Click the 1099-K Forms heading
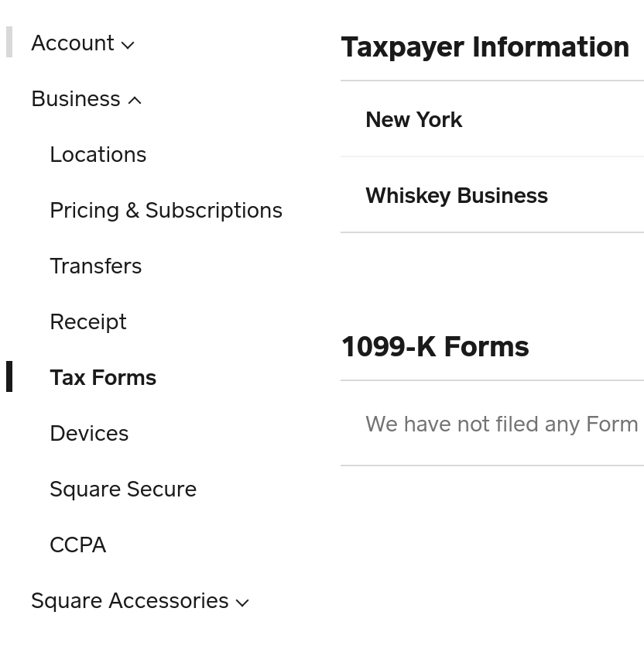The height and width of the screenshot is (646, 644). click(x=435, y=347)
